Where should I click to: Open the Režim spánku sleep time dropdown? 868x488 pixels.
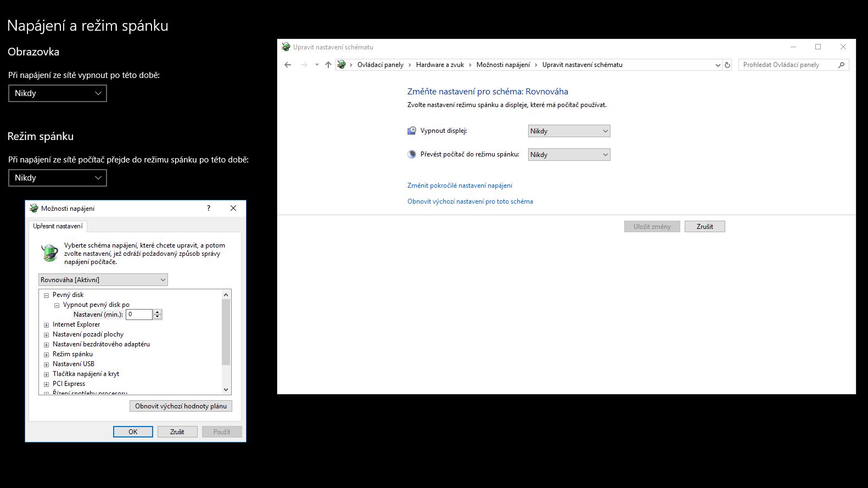point(58,178)
